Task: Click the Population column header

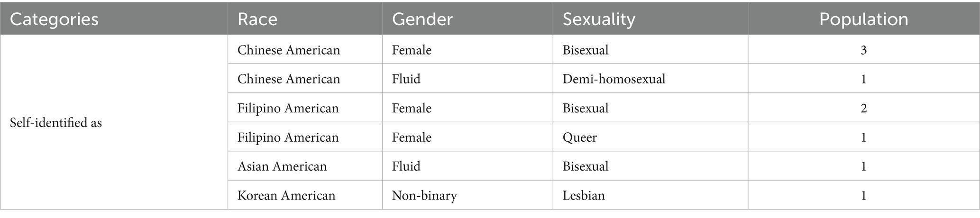Action: click(x=864, y=19)
